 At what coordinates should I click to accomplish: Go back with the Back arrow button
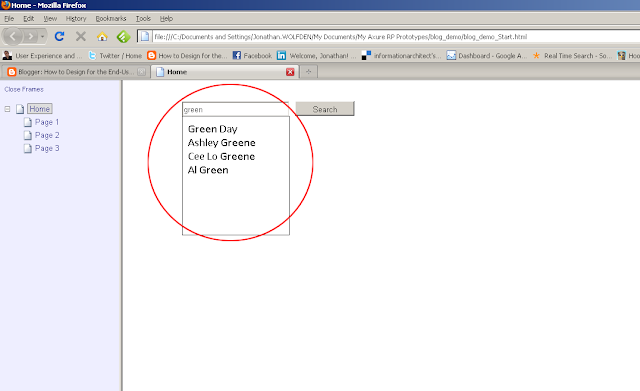point(13,37)
